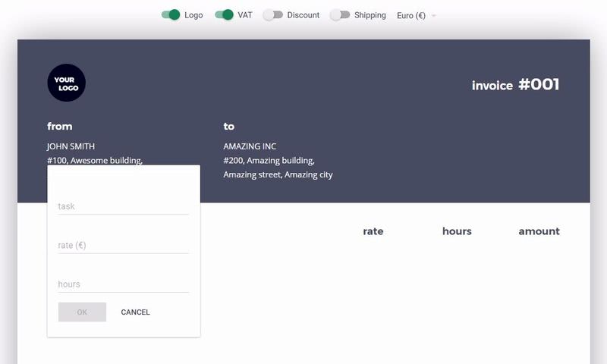The image size is (607, 364).
Task: Click into the rate (€) field
Action: click(x=123, y=245)
